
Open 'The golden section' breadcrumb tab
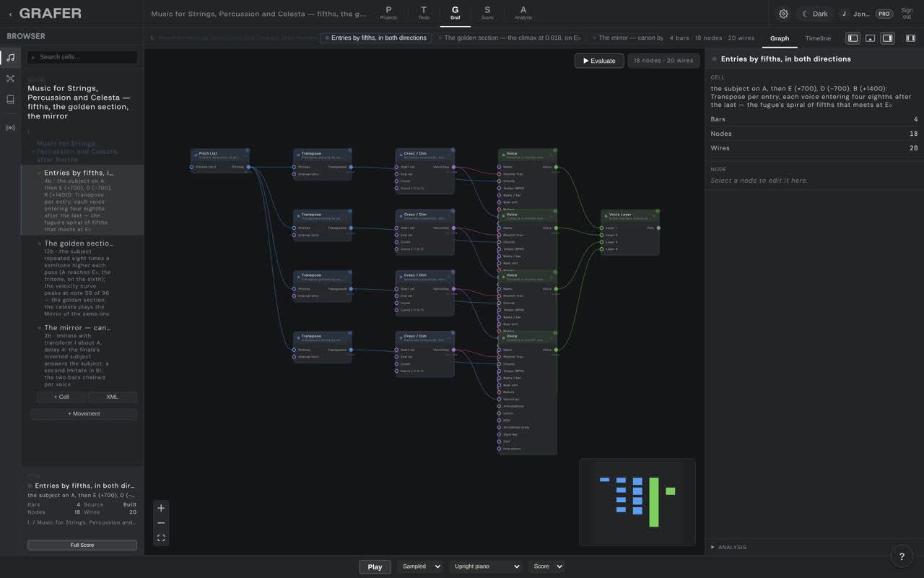[510, 38]
